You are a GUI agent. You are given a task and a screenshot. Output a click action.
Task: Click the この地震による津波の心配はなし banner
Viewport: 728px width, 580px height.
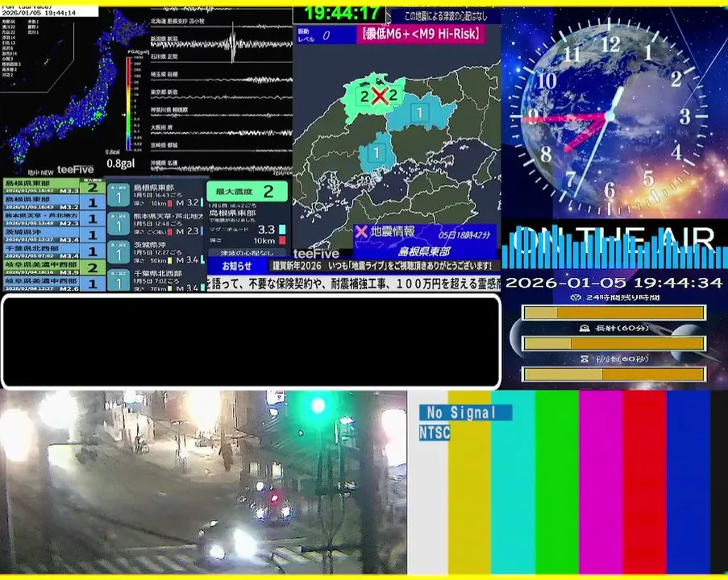(446, 17)
